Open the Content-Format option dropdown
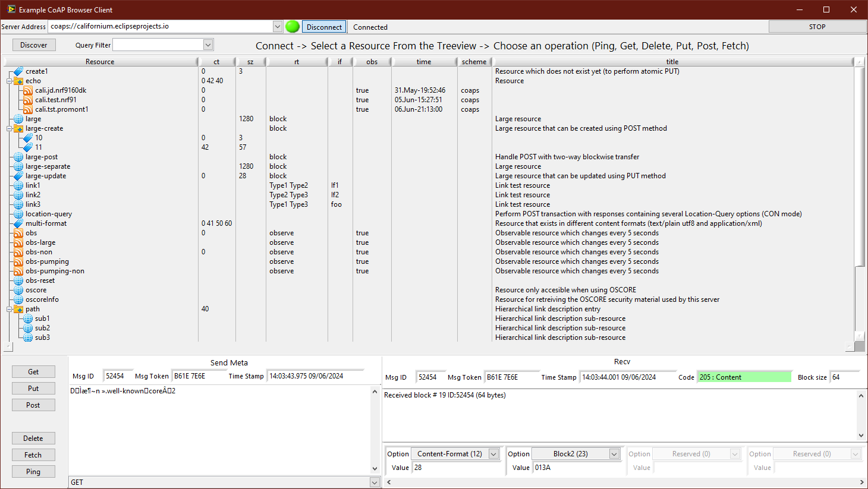The image size is (868, 489). (x=493, y=453)
